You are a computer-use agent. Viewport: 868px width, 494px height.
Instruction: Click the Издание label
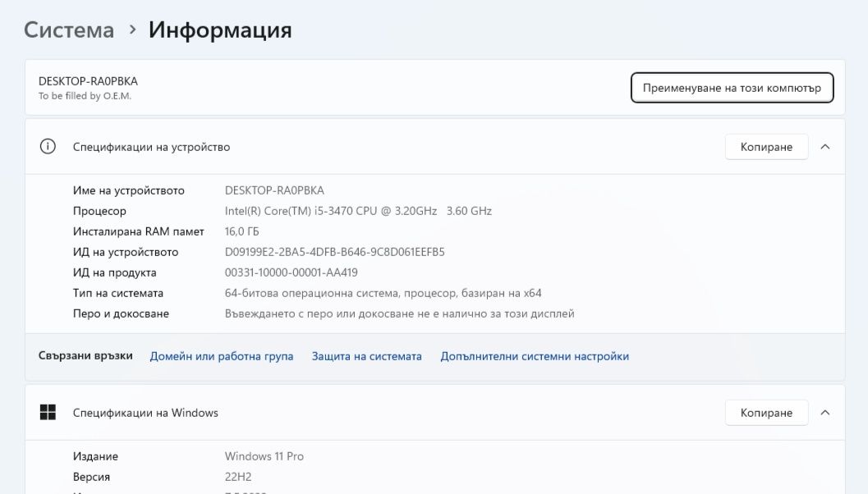click(x=96, y=456)
